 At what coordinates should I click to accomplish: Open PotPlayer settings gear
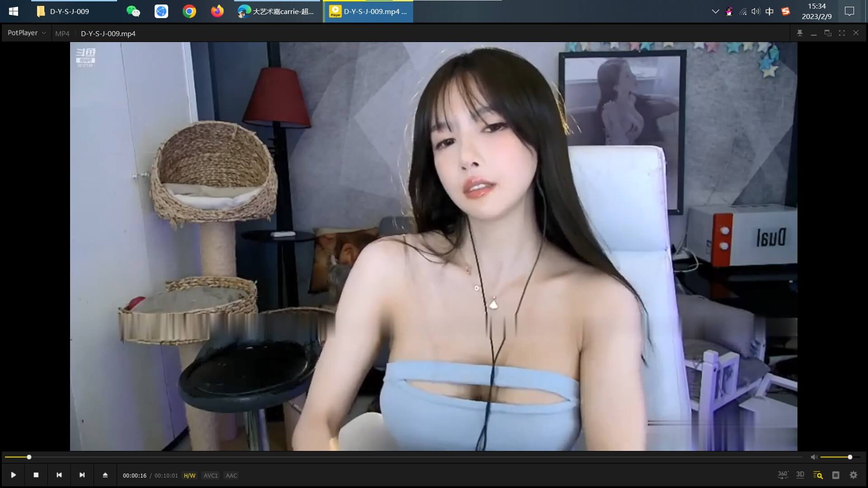point(853,475)
